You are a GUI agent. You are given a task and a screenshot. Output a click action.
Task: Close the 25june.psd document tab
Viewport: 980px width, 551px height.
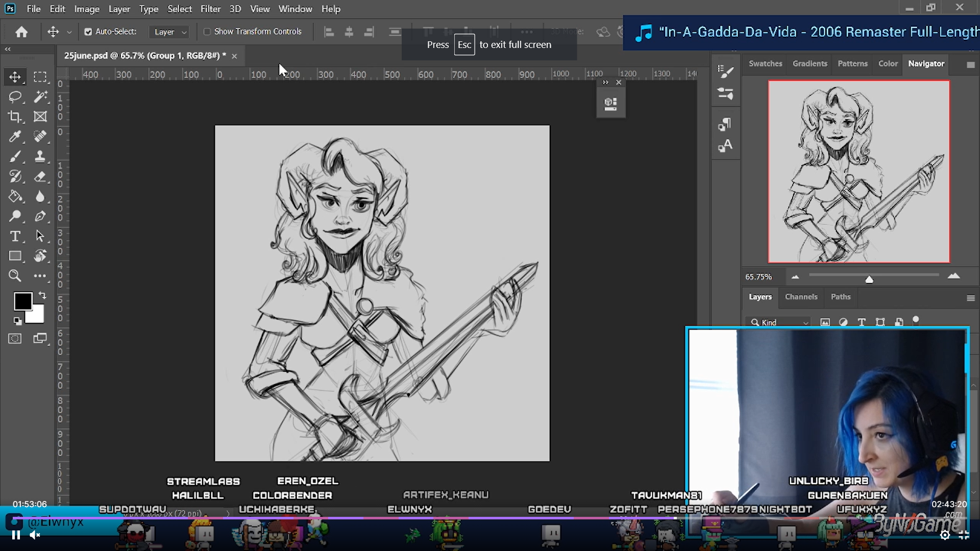pyautogui.click(x=234, y=56)
